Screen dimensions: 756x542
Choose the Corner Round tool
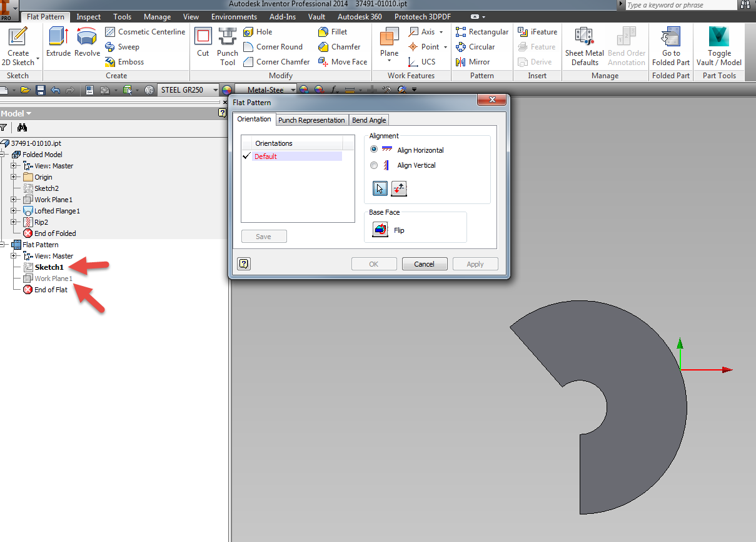pos(273,46)
